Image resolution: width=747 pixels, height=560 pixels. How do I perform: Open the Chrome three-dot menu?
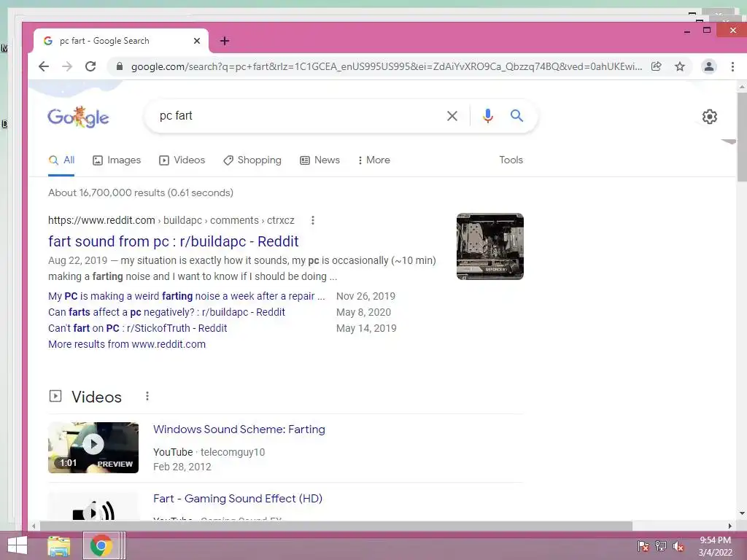pyautogui.click(x=732, y=66)
